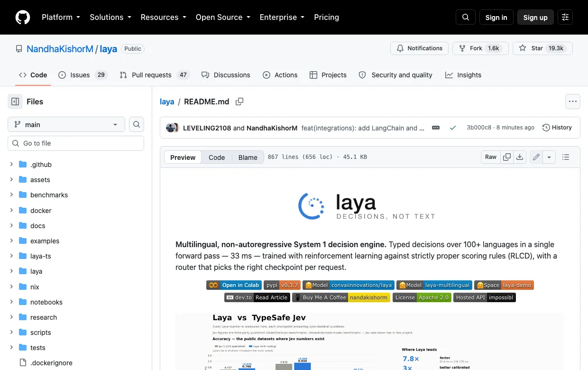
Task: Star the laya repository
Action: point(542,48)
